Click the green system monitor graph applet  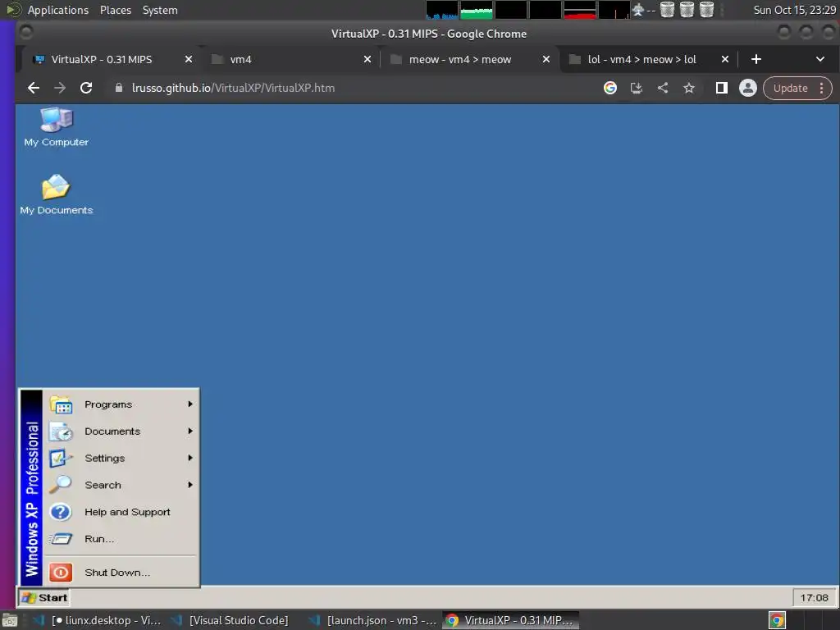(477, 10)
